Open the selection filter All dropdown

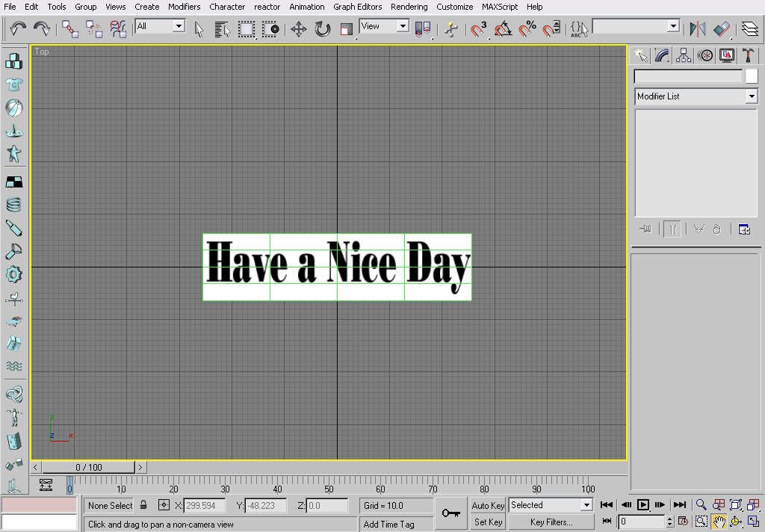[x=160, y=26]
